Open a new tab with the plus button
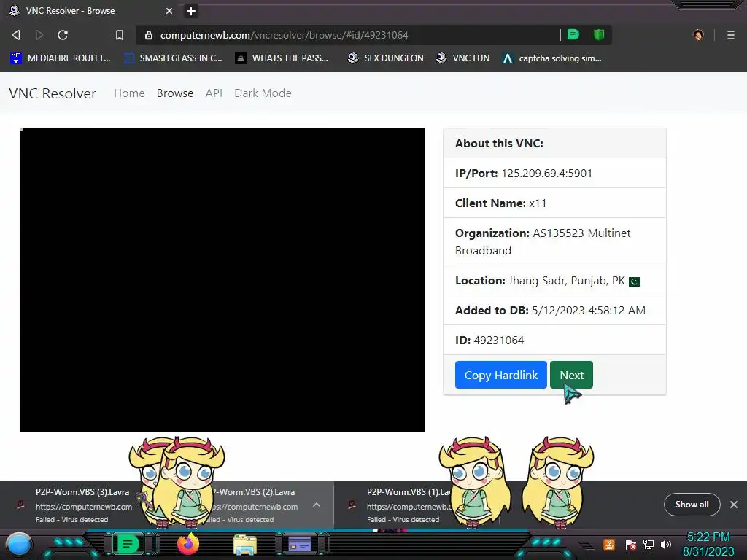This screenshot has width=747, height=560. pyautogui.click(x=191, y=11)
